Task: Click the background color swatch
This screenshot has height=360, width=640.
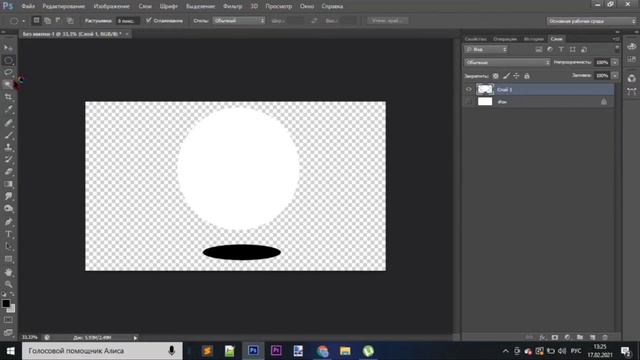Action: [12, 309]
